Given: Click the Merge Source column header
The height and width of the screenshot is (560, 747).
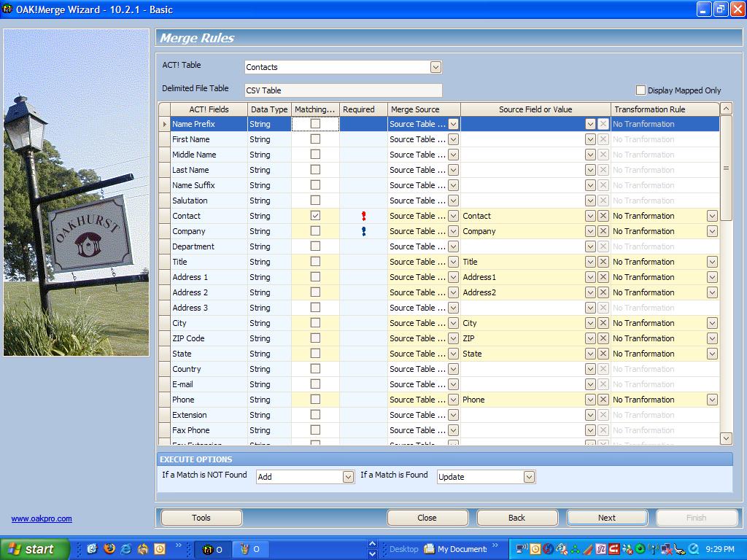Looking at the screenshot, I should [x=424, y=109].
